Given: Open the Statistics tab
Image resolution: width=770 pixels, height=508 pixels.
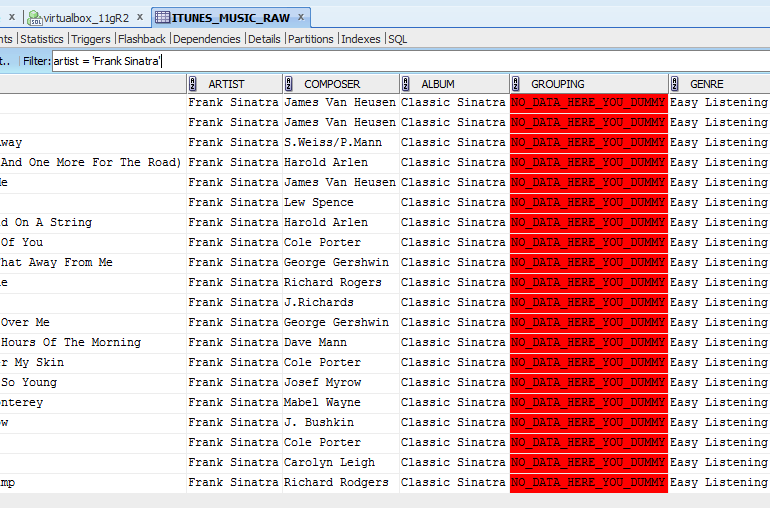Looking at the screenshot, I should pyautogui.click(x=42, y=39).
